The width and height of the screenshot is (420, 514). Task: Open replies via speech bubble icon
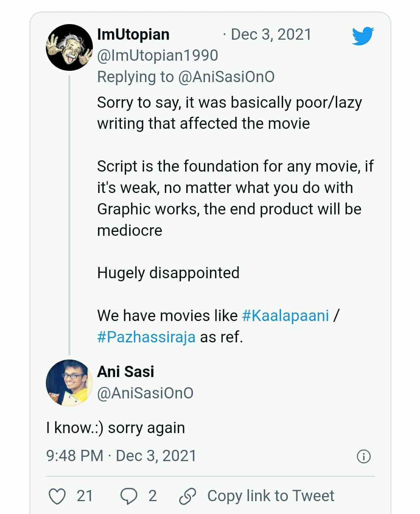click(129, 496)
